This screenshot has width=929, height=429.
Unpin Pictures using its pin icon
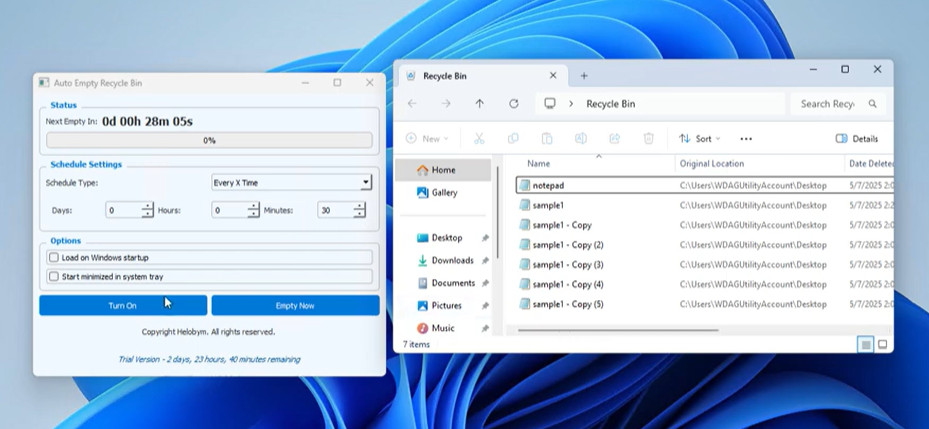point(485,306)
